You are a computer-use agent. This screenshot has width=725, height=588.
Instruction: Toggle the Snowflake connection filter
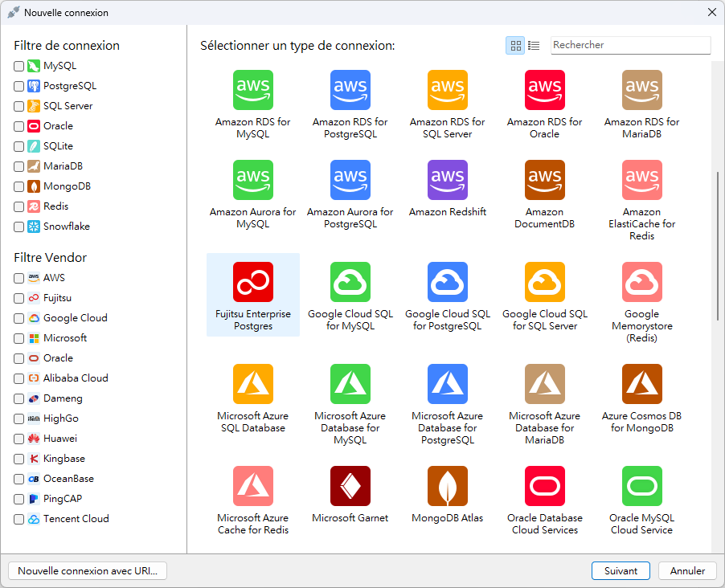click(x=19, y=227)
